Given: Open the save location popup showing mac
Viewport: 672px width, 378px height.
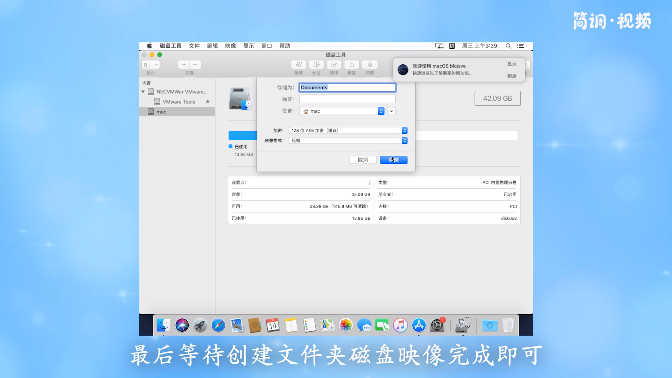Looking at the screenshot, I should tap(342, 111).
